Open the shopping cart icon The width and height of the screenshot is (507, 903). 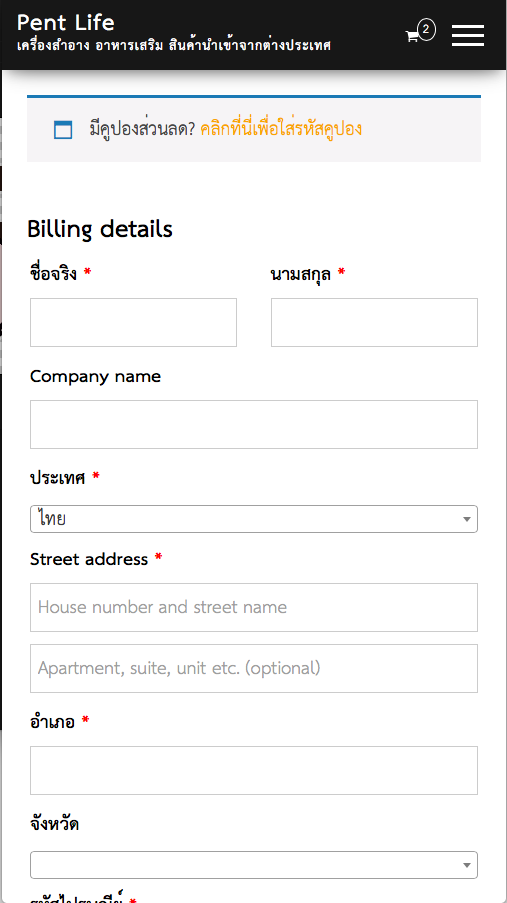click(x=412, y=36)
